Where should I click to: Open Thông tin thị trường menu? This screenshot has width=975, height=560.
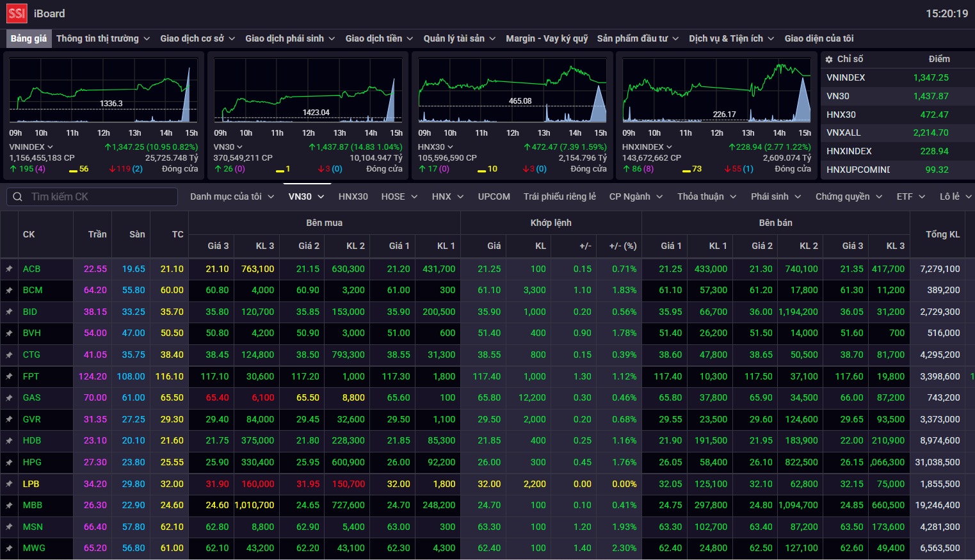point(103,38)
